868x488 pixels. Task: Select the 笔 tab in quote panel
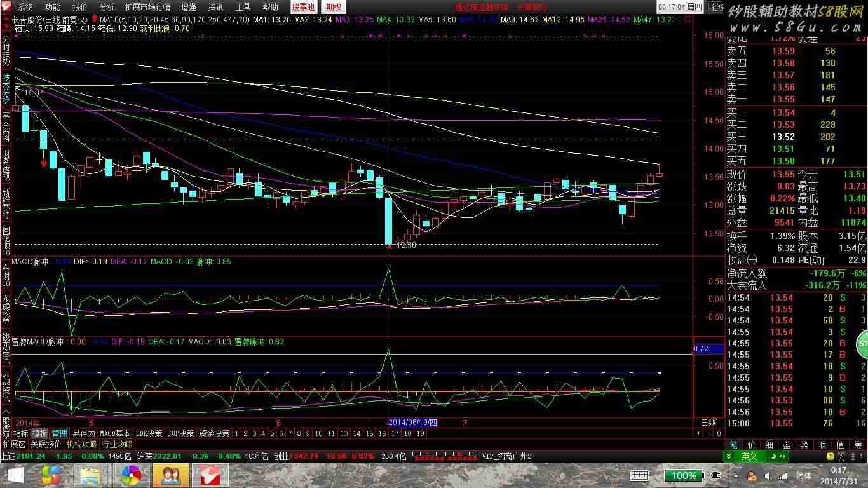[733, 445]
